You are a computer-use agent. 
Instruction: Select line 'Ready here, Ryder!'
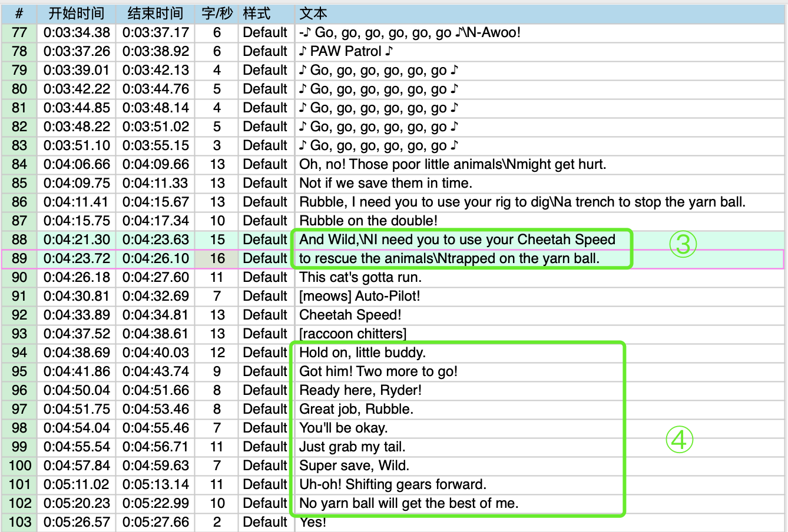click(x=360, y=390)
